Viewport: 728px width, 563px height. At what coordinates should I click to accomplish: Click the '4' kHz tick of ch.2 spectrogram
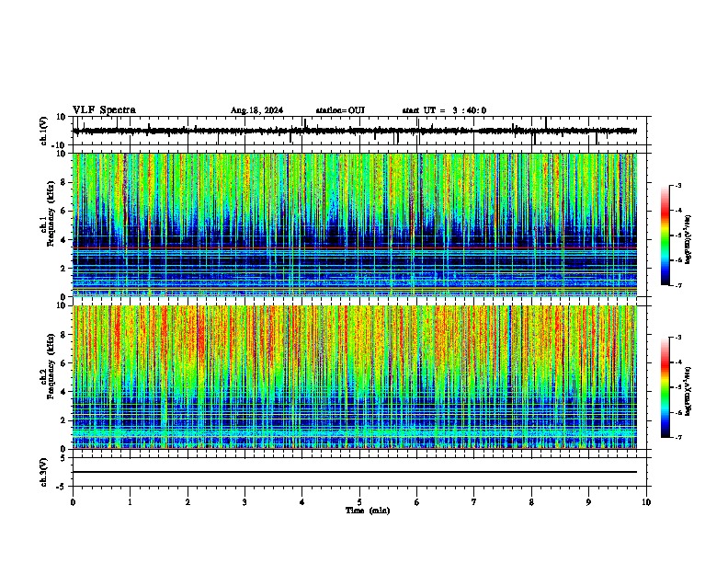point(65,392)
